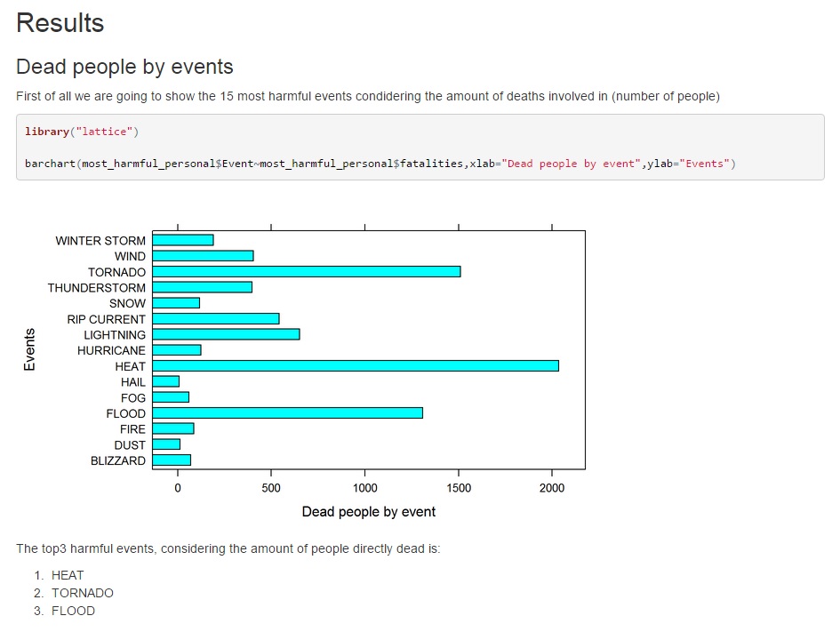Click the BLIZZARD axis label
Screen dimensions: 840x632
(118, 461)
